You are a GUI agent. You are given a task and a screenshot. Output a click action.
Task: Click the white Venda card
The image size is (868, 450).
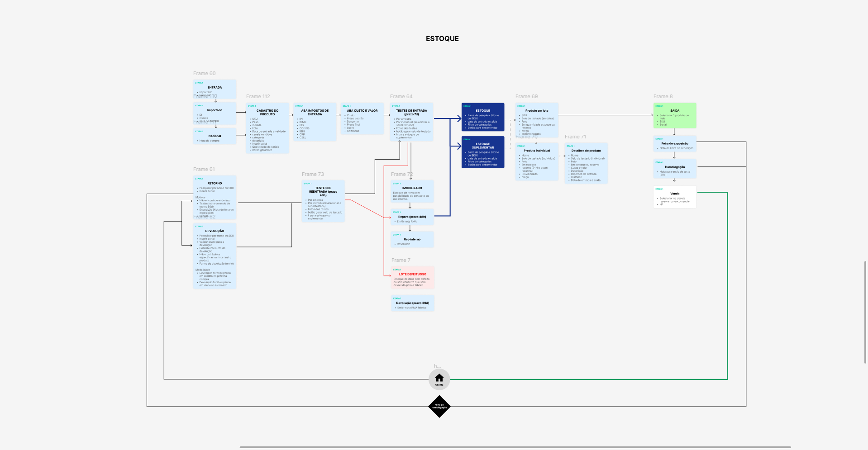click(674, 197)
